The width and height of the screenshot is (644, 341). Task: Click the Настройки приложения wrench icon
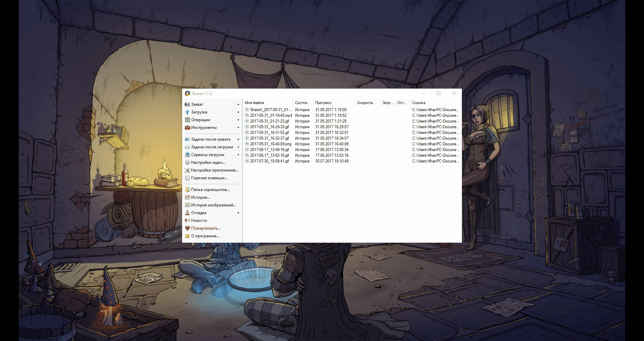(187, 170)
